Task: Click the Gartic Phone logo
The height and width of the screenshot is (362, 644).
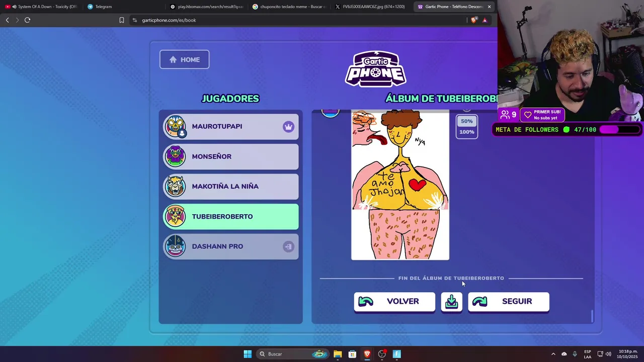Action: point(376,69)
